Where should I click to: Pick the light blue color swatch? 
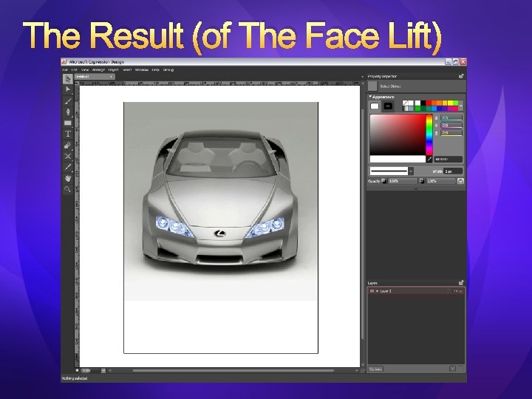coord(434,109)
